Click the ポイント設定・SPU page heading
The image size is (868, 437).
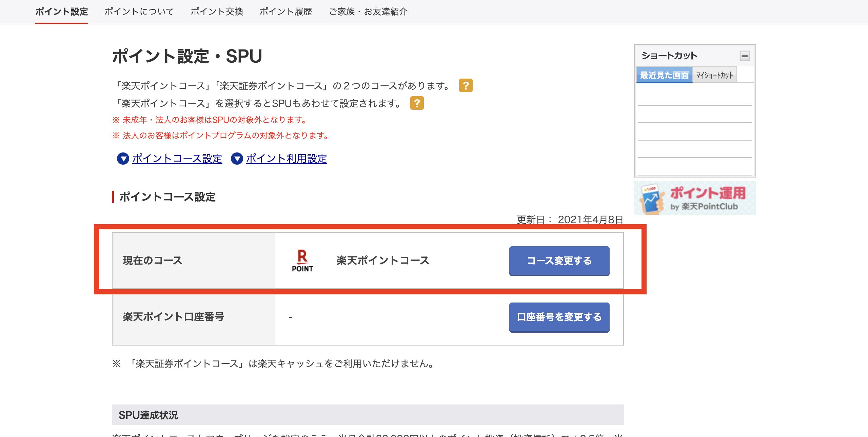coord(187,56)
